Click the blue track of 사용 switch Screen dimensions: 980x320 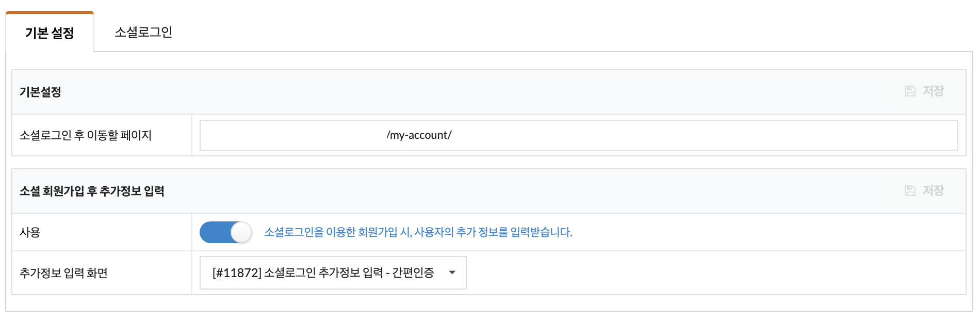(215, 232)
